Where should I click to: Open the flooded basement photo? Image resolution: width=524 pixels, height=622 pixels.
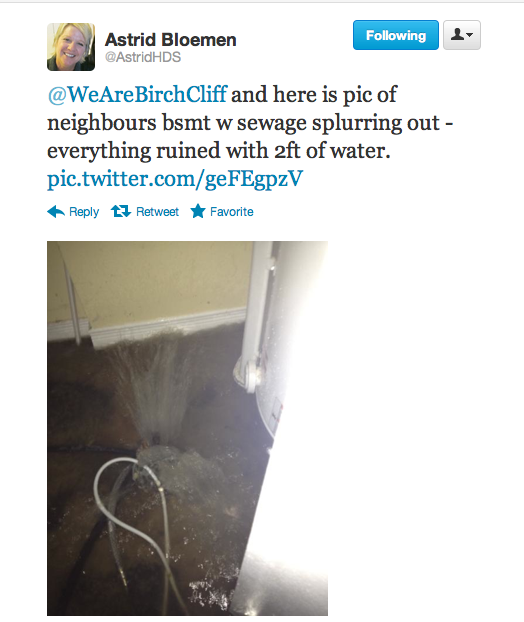click(x=187, y=428)
